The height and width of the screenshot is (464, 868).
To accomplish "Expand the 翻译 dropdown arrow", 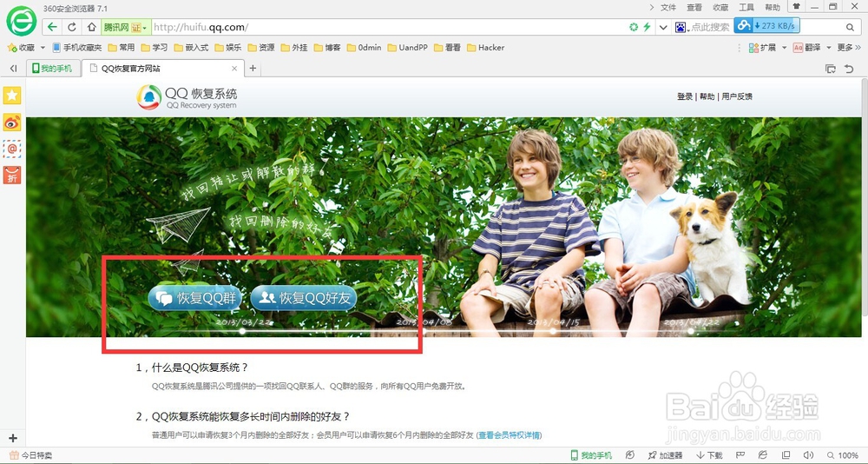I will (829, 48).
